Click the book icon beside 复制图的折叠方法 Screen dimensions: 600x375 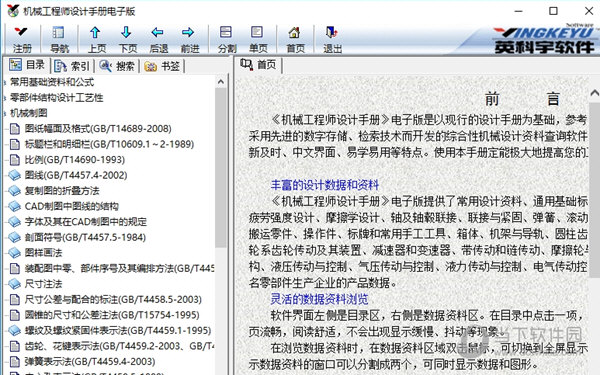[x=15, y=191]
